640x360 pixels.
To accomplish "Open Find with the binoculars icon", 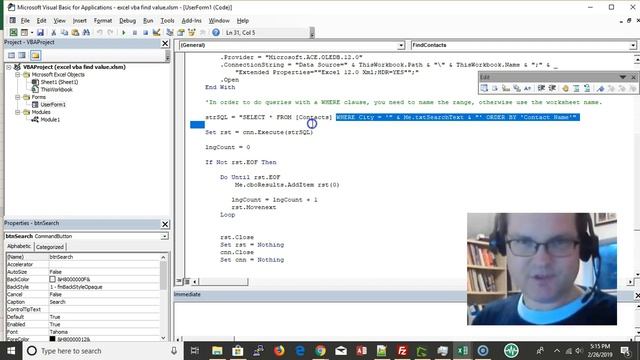I will click(86, 32).
